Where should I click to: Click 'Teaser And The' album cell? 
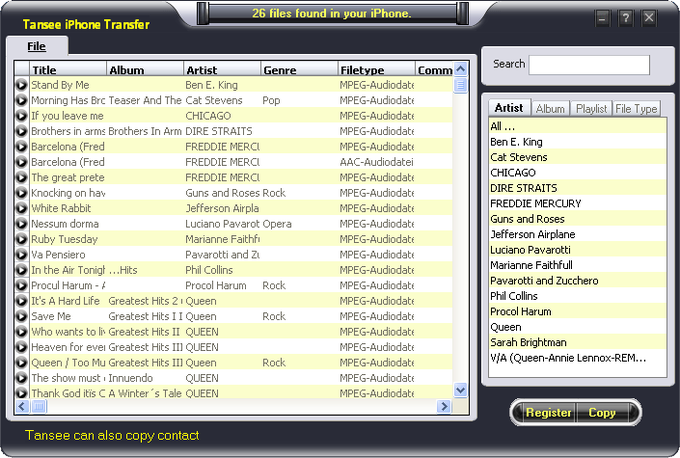click(x=145, y=101)
